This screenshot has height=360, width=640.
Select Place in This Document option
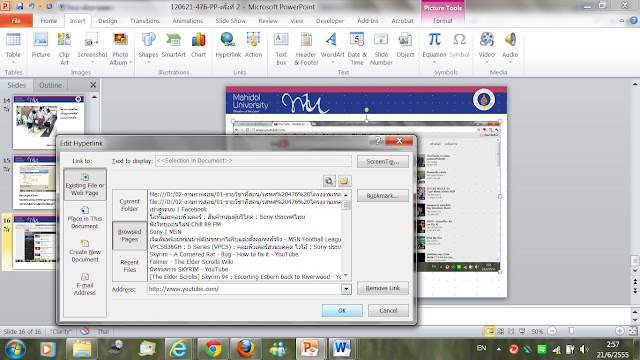(x=85, y=218)
